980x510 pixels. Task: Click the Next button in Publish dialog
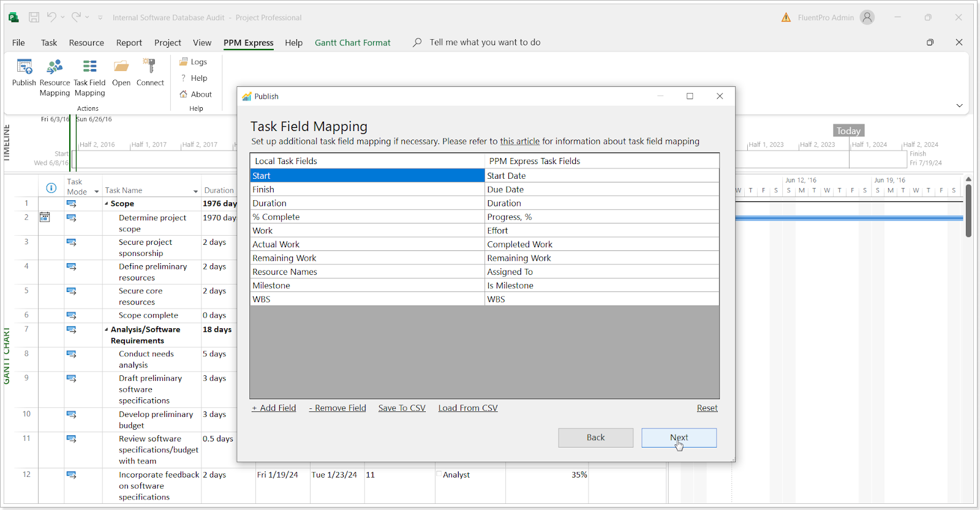(x=679, y=438)
